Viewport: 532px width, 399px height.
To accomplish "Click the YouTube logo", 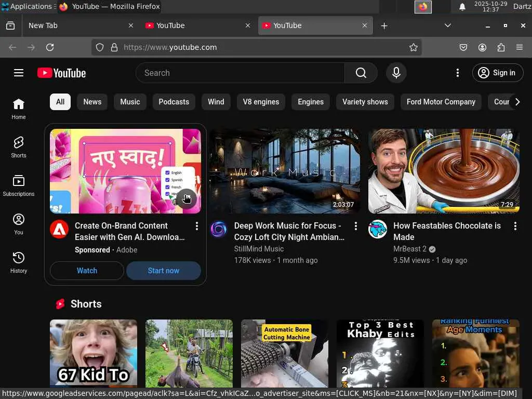I will click(x=61, y=73).
